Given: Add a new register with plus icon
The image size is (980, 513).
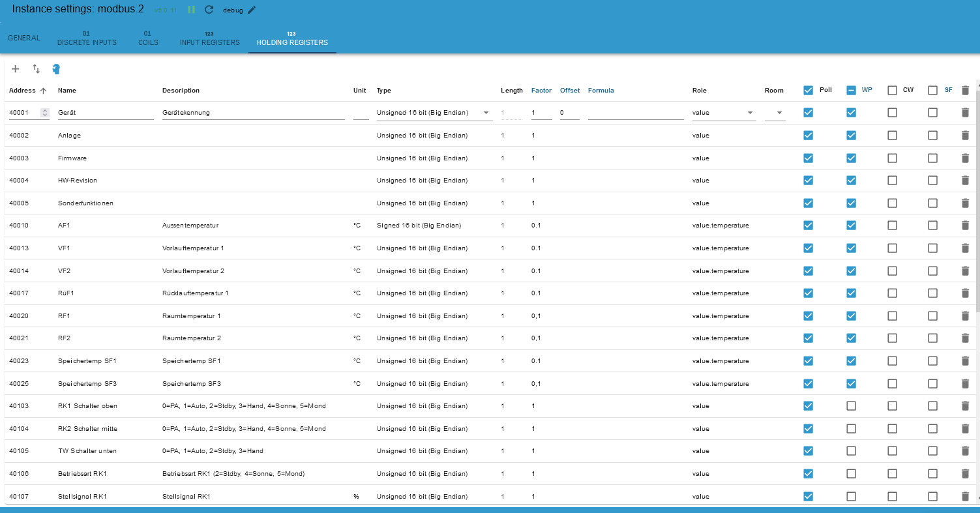Looking at the screenshot, I should coord(16,69).
